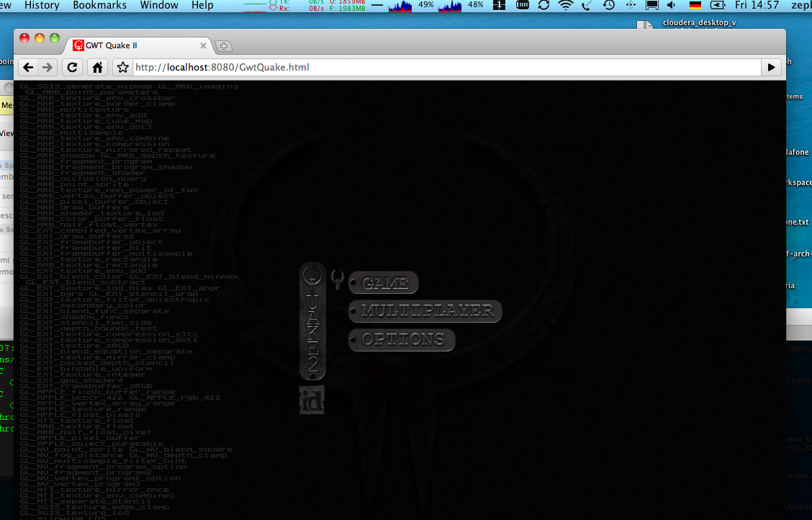Go to the browser home page

[98, 68]
